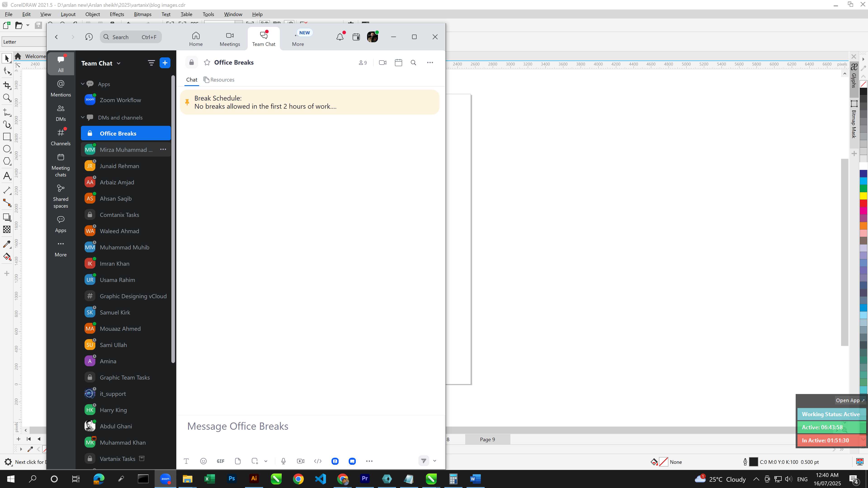The image size is (868, 488).
Task: Expand the screenshot options arrow
Action: [266, 461]
